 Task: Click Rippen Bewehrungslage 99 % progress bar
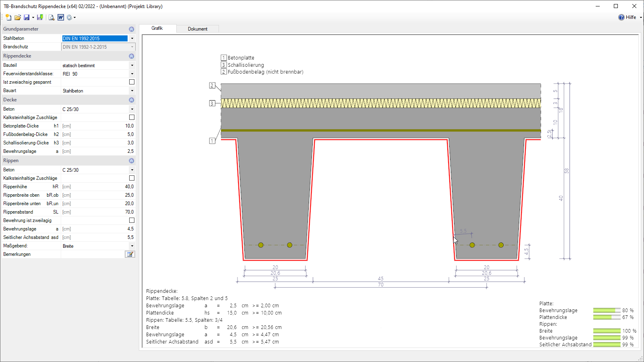(x=607, y=338)
